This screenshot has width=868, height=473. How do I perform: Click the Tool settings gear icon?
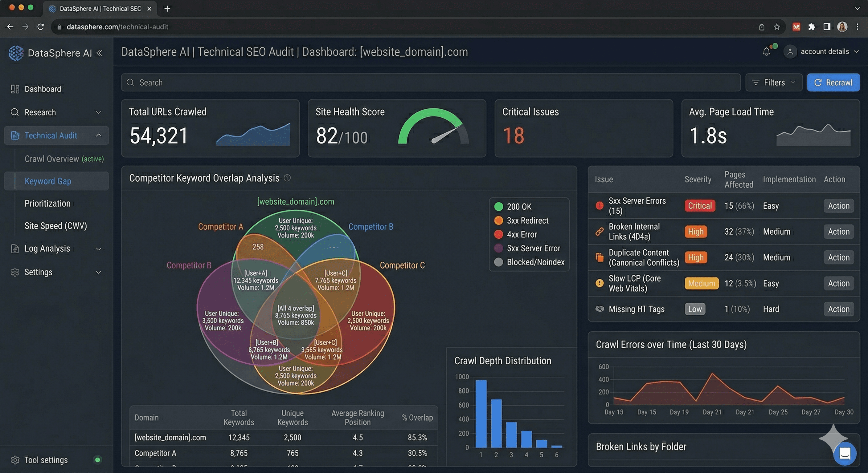(15, 460)
